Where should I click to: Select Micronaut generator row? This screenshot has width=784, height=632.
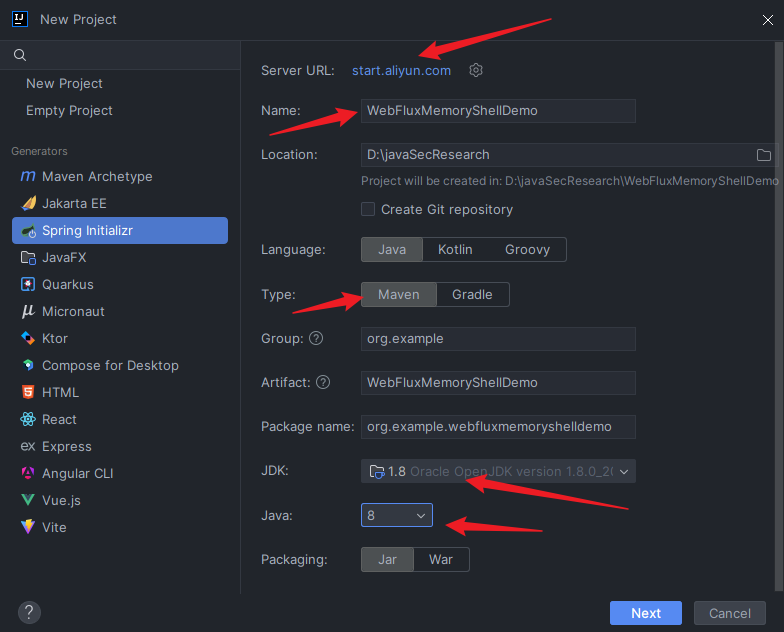[120, 312]
